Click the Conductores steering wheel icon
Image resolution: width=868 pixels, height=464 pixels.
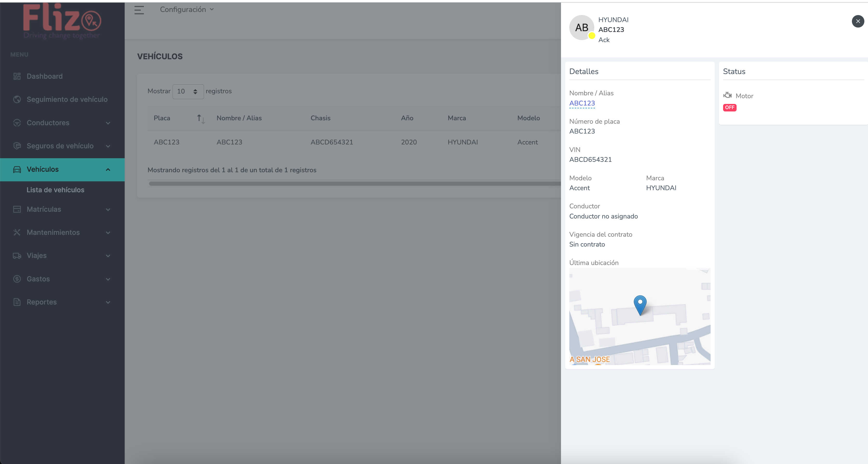17,123
